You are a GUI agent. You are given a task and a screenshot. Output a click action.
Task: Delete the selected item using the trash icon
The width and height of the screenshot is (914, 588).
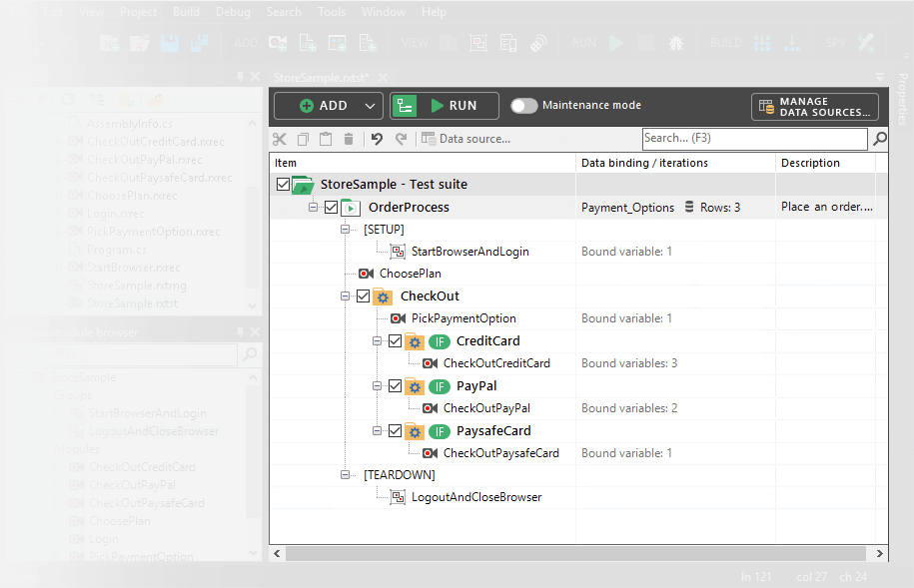(348, 139)
